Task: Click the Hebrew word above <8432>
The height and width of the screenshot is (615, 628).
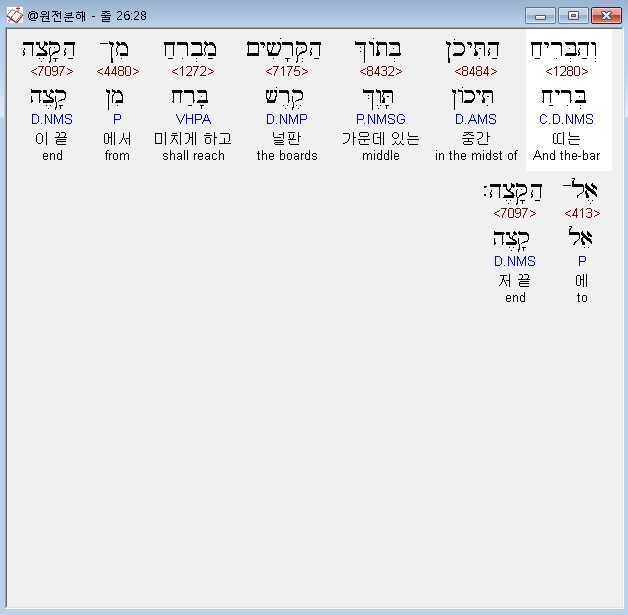Action: (x=378, y=50)
